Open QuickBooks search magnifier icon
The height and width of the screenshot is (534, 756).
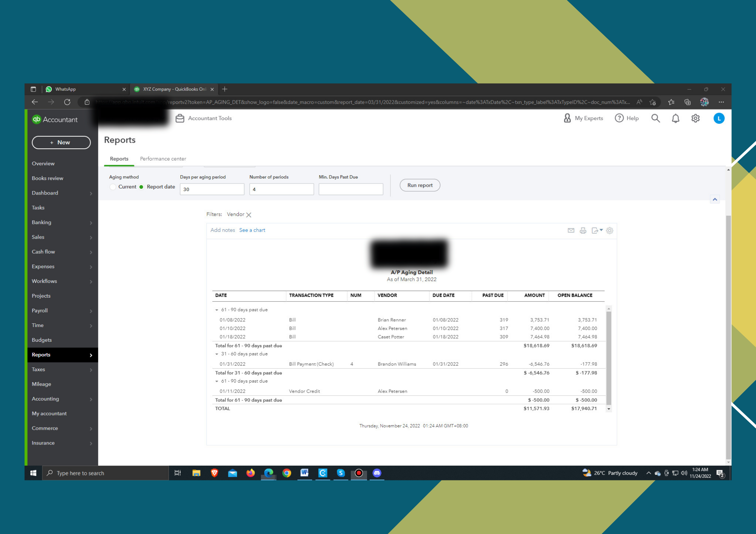coord(655,119)
